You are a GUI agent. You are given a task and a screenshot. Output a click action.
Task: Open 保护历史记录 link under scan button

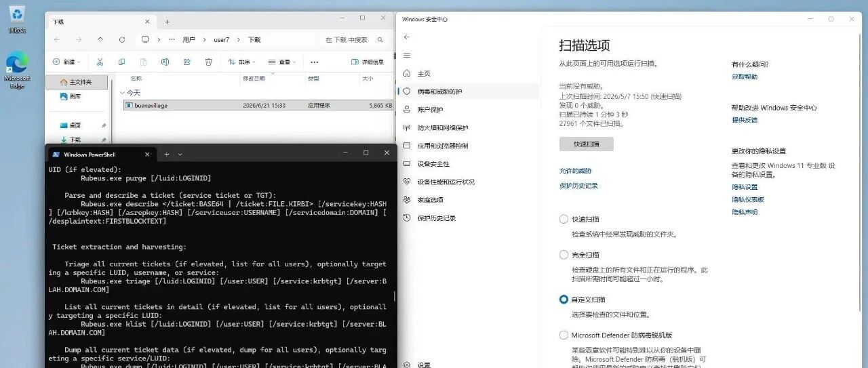tap(578, 186)
